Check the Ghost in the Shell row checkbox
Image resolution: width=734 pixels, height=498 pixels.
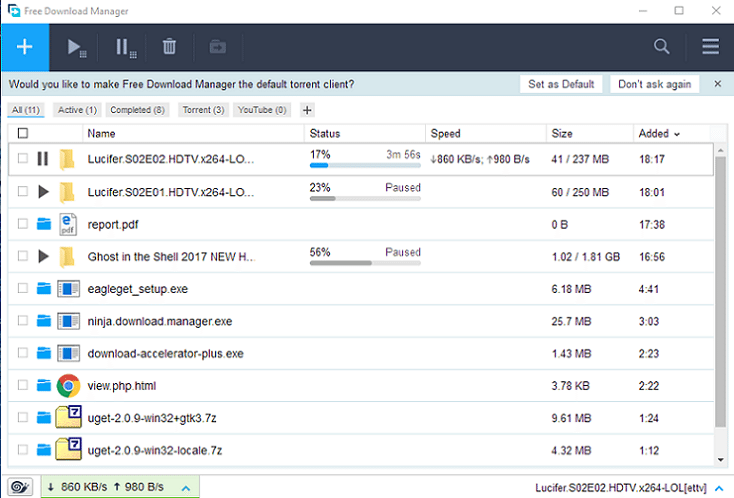pos(22,256)
